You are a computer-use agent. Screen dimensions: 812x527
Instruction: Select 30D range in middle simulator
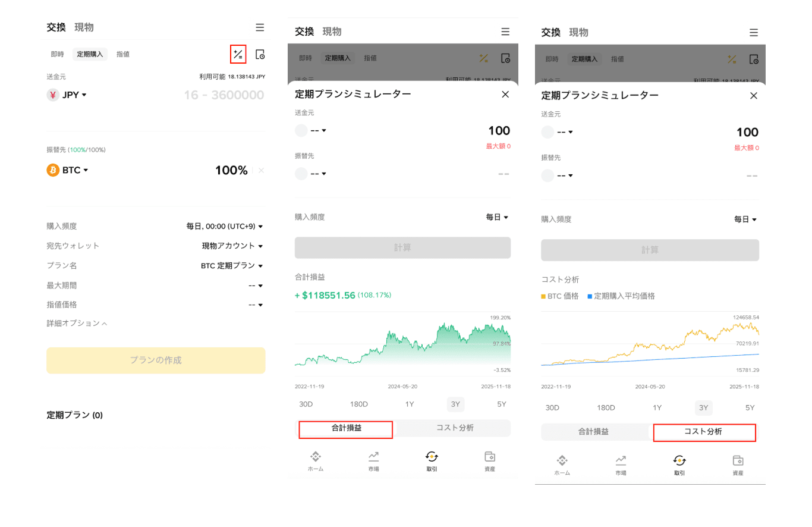(306, 404)
